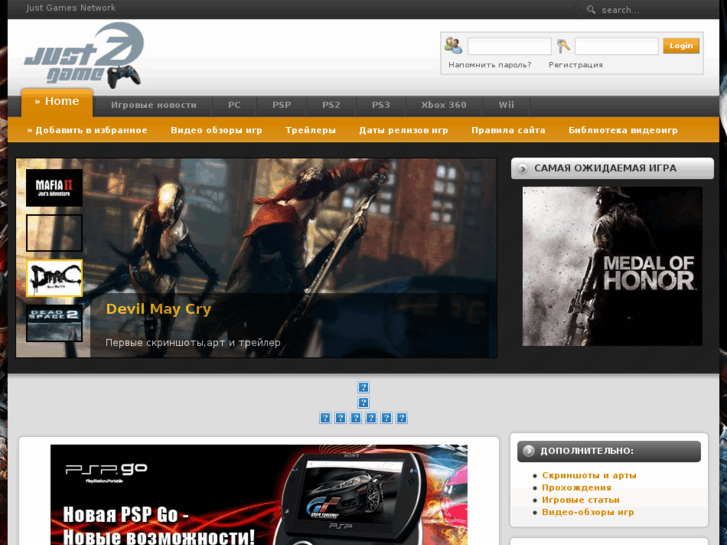Click arrow icon in Дополнительно header
This screenshot has width=727, height=545.
(528, 451)
